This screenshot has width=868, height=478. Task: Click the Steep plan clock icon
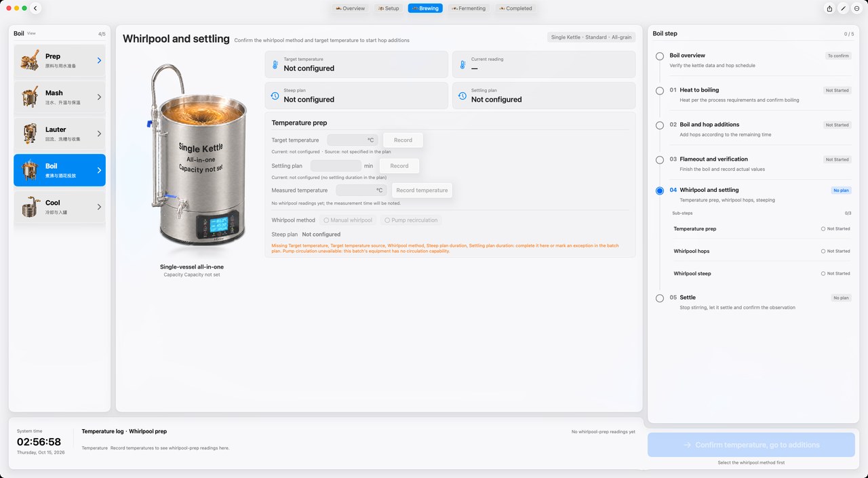coord(275,96)
